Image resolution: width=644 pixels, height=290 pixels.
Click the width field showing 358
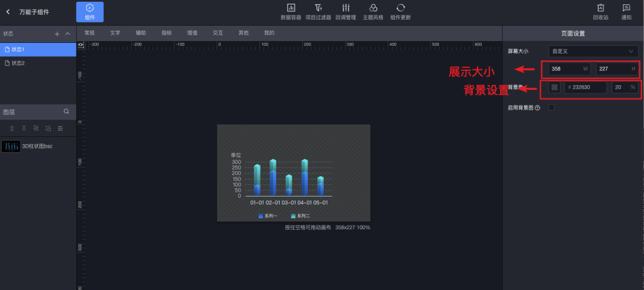569,69
